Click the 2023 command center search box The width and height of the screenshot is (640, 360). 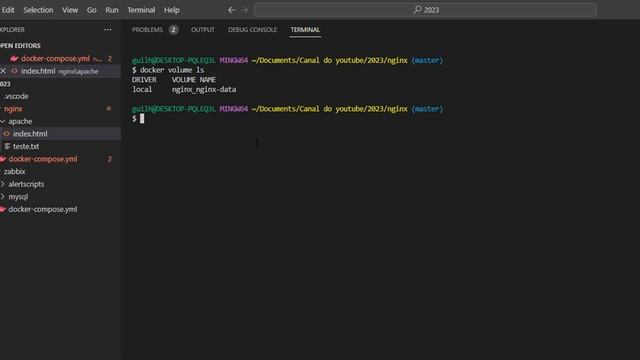(425, 10)
